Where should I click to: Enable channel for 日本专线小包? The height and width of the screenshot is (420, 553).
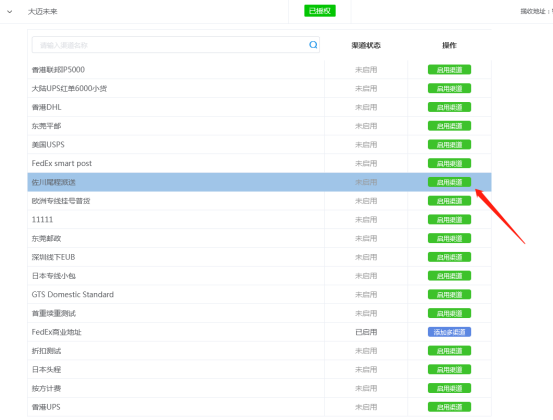click(x=449, y=276)
